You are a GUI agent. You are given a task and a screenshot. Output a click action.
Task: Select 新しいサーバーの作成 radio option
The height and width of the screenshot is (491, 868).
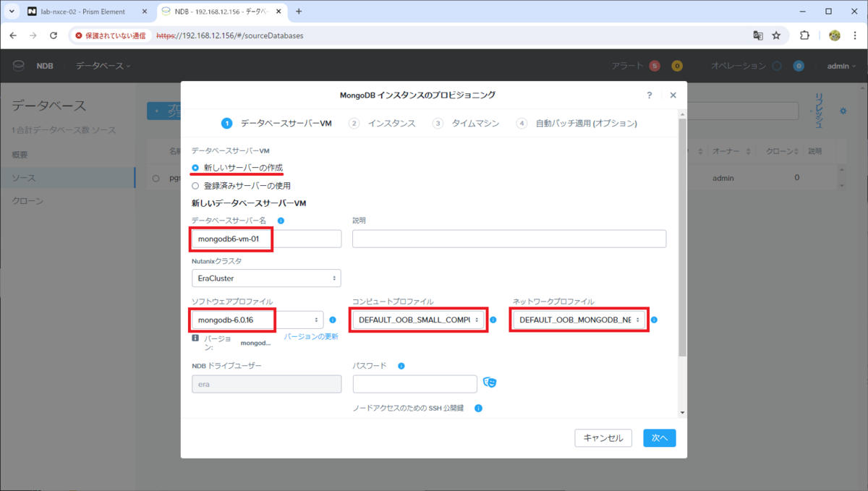[195, 167]
